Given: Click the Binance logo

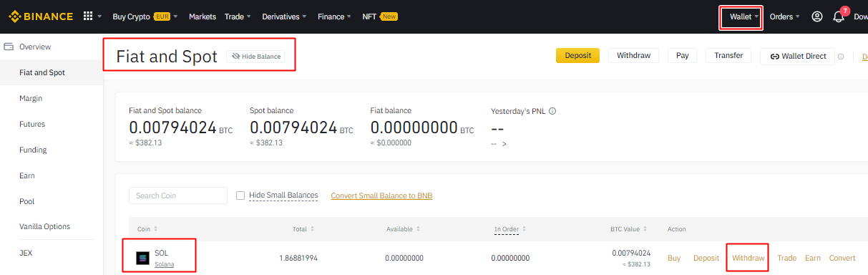Looking at the screenshot, I should [41, 16].
